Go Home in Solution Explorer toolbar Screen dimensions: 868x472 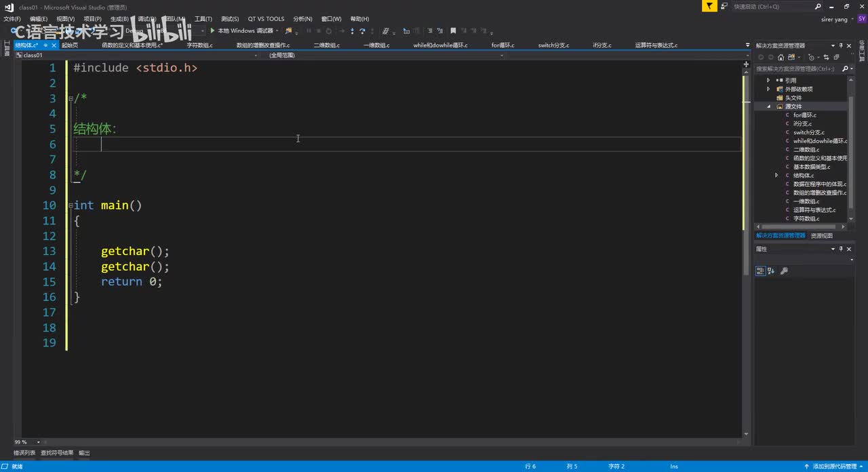tap(781, 58)
